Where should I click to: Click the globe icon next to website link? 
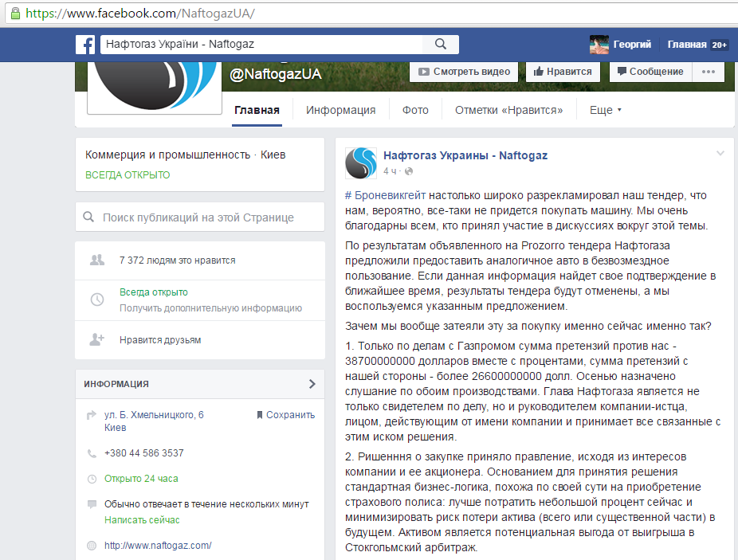[92, 546]
